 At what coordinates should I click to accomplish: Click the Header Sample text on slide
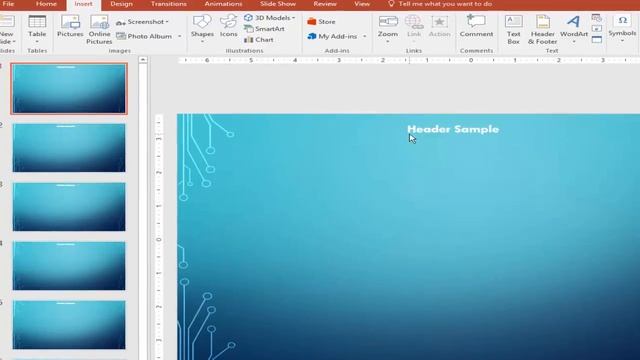[453, 129]
